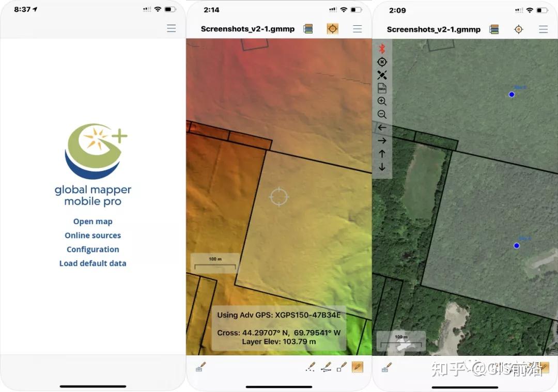The height and width of the screenshot is (392, 558).
Task: Open the hamburger menu on Screenshots_v2-1.gmmp
Action: (357, 29)
